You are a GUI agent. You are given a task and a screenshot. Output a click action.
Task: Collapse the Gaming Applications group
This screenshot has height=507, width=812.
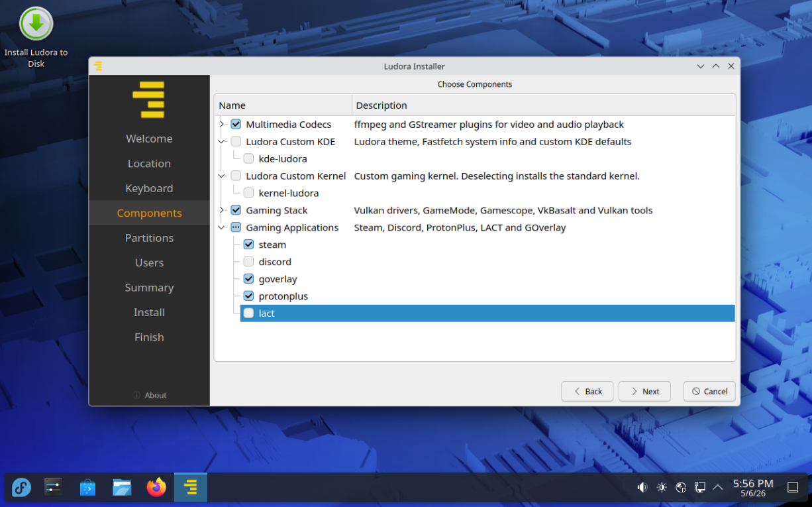click(x=222, y=227)
